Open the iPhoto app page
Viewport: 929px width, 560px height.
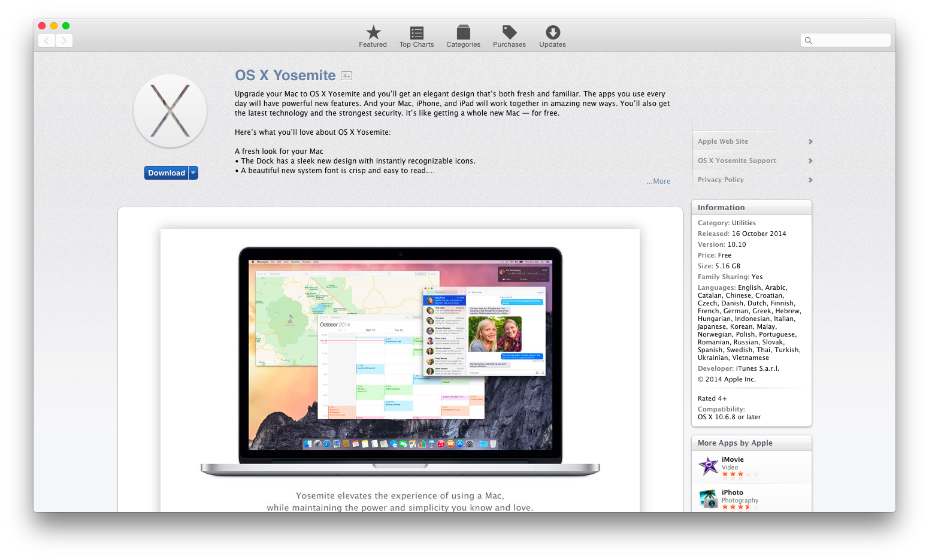(733, 492)
